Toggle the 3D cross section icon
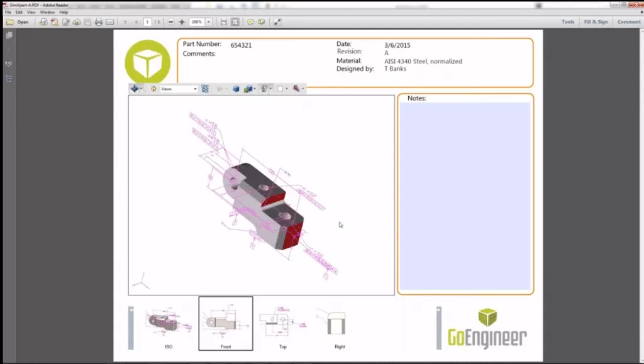Image resolution: width=644 pixels, height=364 pixels. tap(296, 89)
